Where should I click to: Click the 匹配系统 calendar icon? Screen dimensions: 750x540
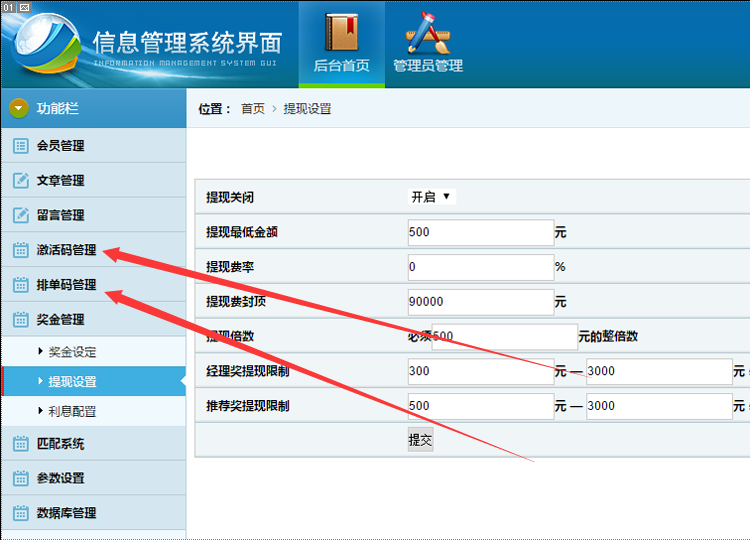pos(21,443)
